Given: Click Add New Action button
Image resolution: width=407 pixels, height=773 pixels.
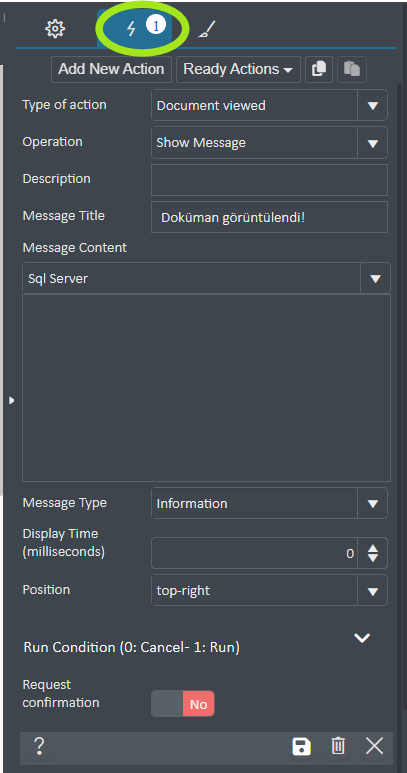Looking at the screenshot, I should (x=111, y=69).
